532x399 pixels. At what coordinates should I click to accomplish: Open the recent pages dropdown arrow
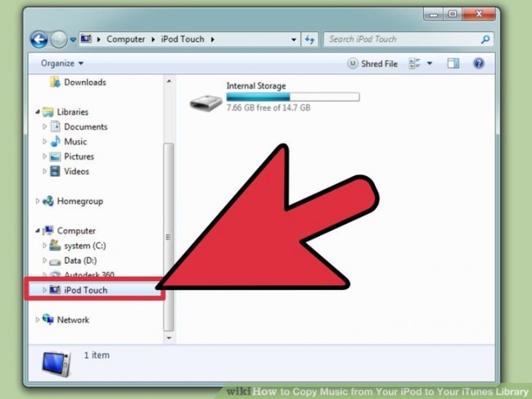point(73,39)
